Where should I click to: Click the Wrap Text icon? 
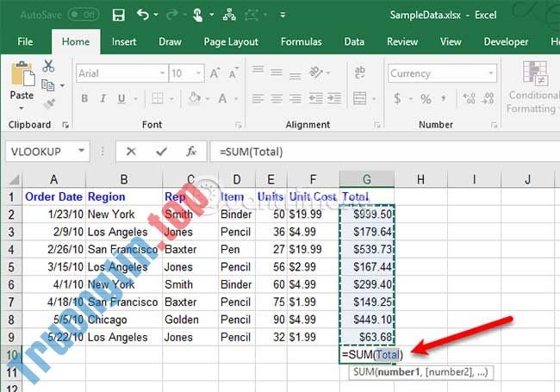359,72
